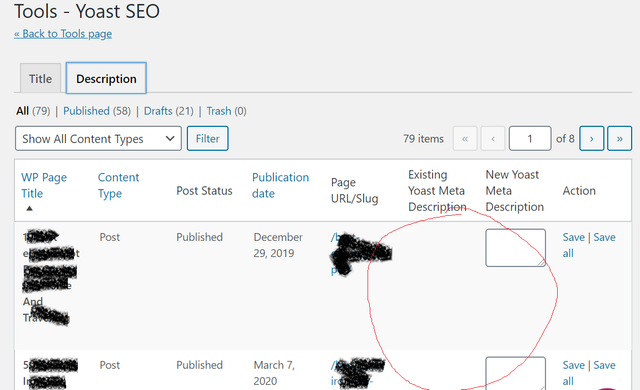Click the 'Action' column header
This screenshot has height=390, width=640.
(x=579, y=191)
